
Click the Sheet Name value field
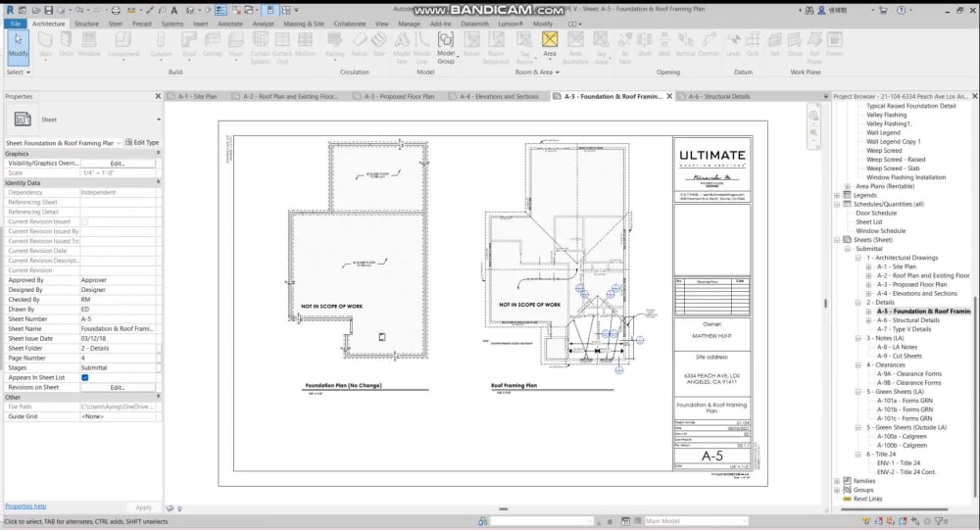point(119,329)
